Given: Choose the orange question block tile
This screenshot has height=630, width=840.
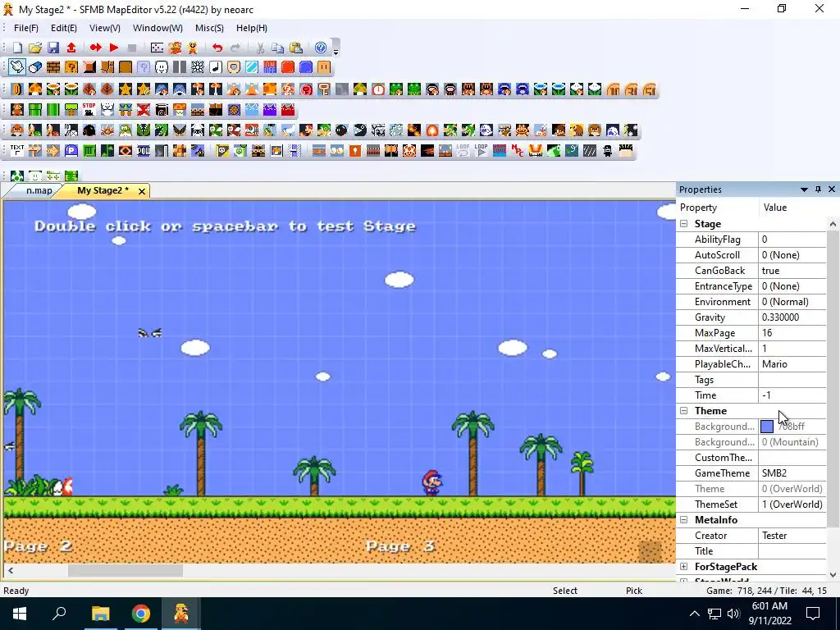Looking at the screenshot, I should point(71,67).
